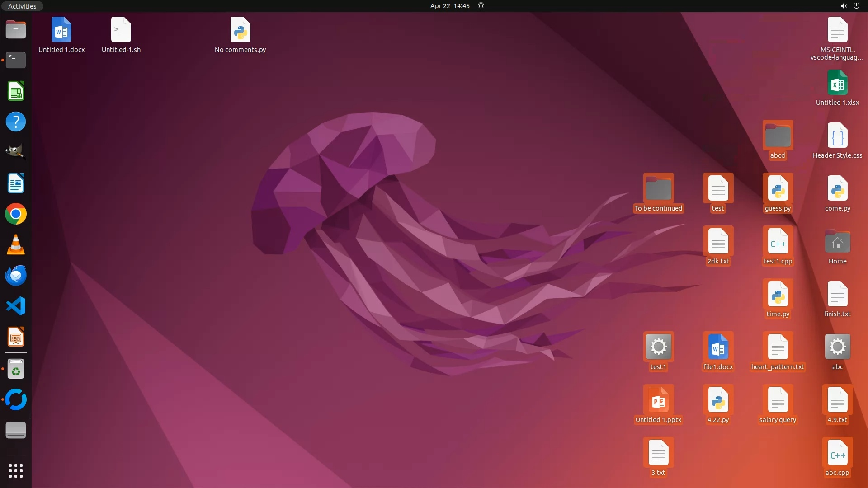Open LibreOffice Calc in the dock

coord(16,91)
